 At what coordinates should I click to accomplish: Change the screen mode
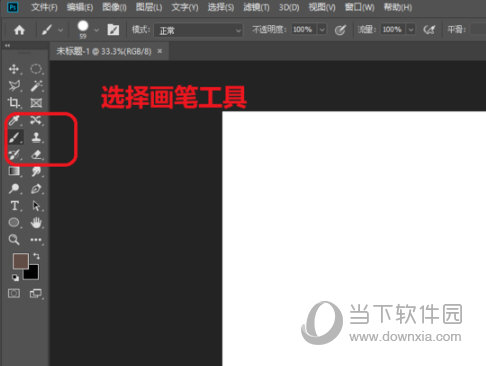tap(36, 293)
